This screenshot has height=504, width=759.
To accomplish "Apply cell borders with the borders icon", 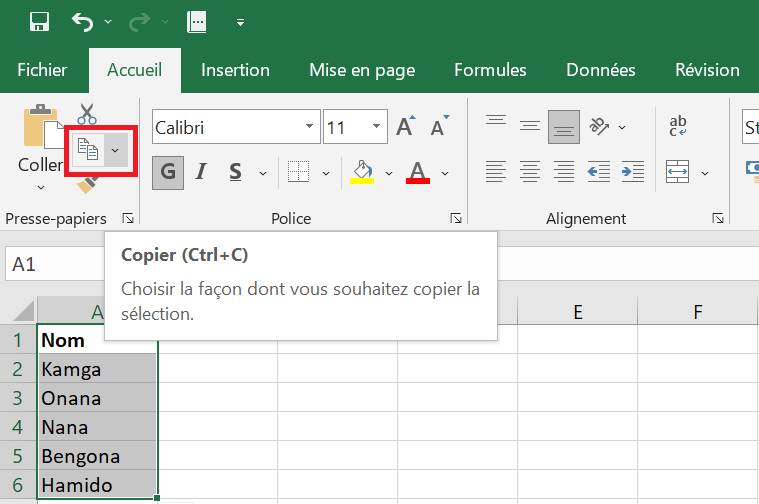I will click(298, 172).
